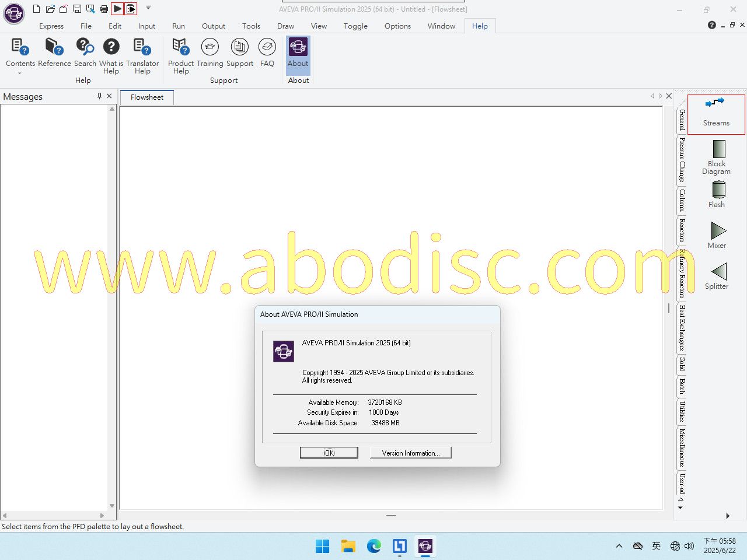Click the New file icon in quick access toolbar
The image size is (747, 560).
tap(37, 9)
